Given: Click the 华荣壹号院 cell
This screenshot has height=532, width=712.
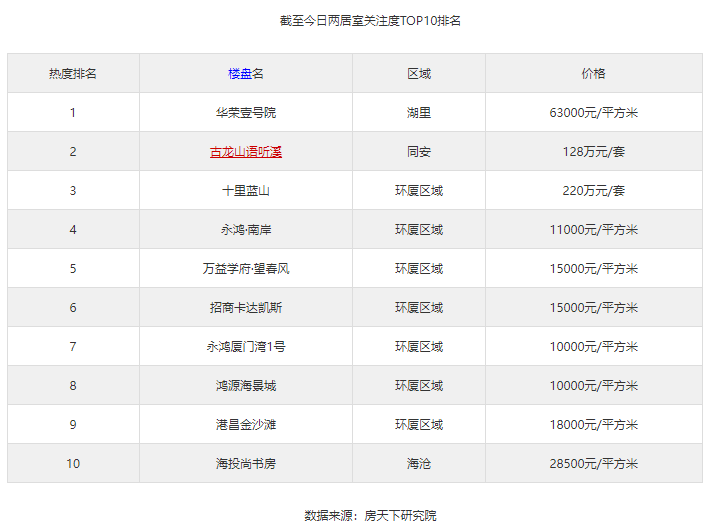Looking at the screenshot, I should [246, 113].
